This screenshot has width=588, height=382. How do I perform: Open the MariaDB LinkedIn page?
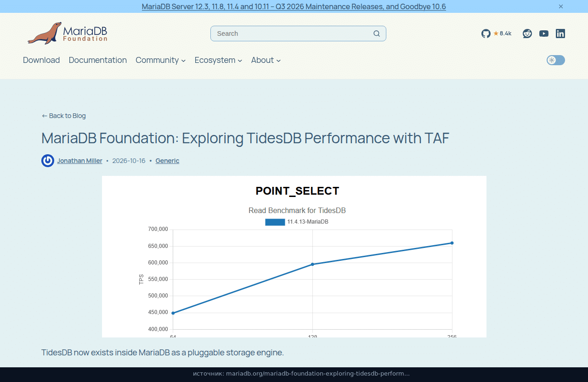(x=560, y=34)
